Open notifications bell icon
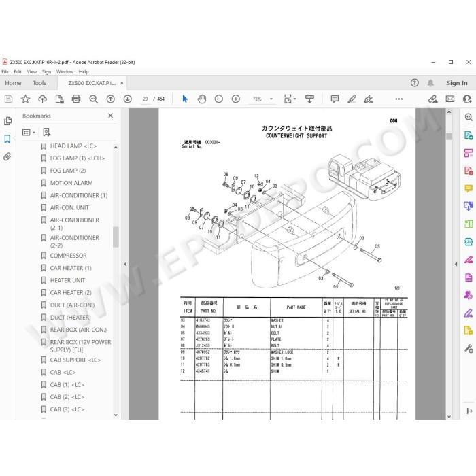The width and height of the screenshot is (476, 476). click(x=430, y=83)
